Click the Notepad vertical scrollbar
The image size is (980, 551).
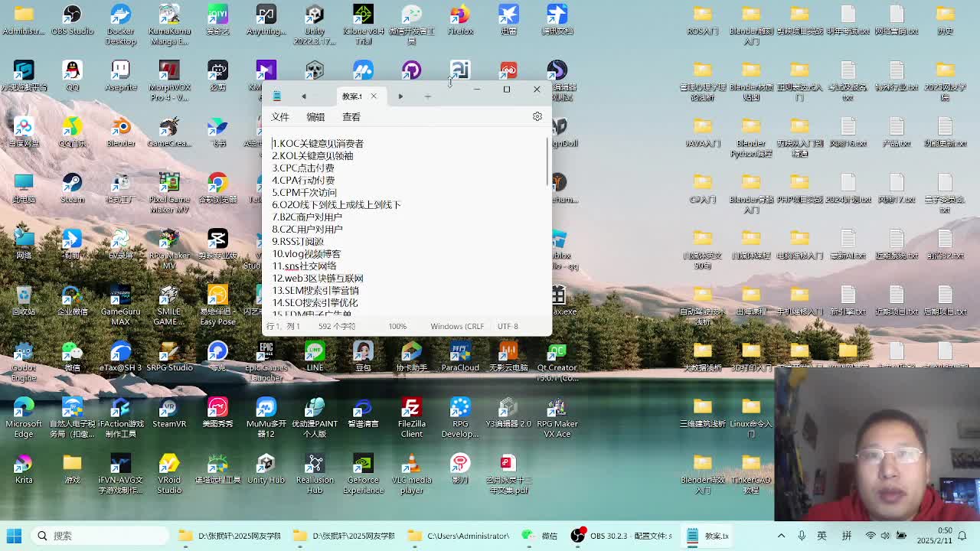point(548,162)
